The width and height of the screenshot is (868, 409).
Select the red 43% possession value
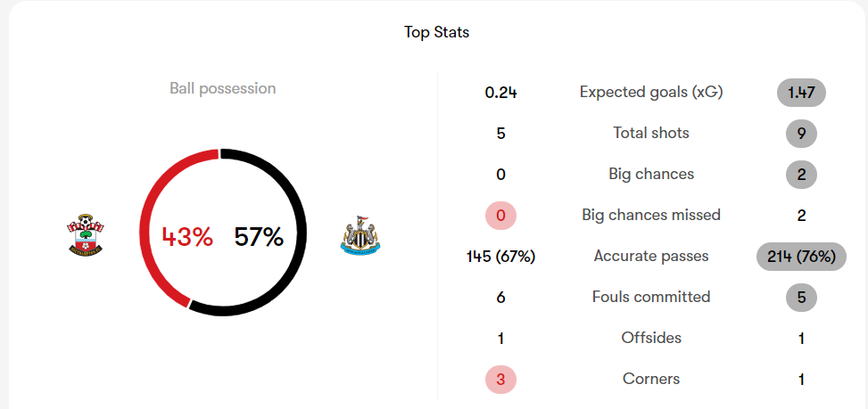187,236
